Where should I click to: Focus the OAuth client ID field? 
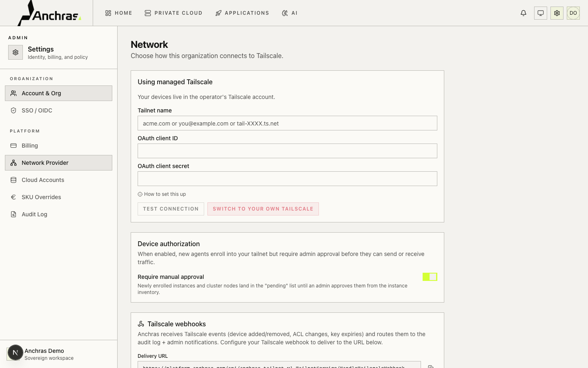287,151
